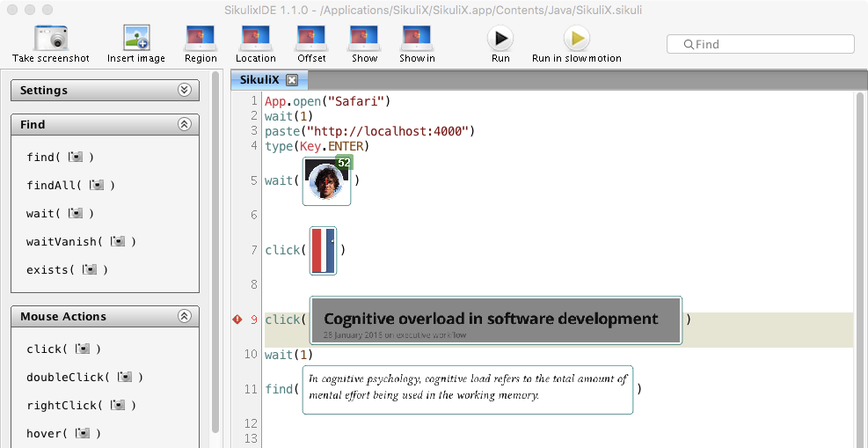Insert the doubleClick() mouse action
The width and height of the screenshot is (868, 448).
coord(84,377)
